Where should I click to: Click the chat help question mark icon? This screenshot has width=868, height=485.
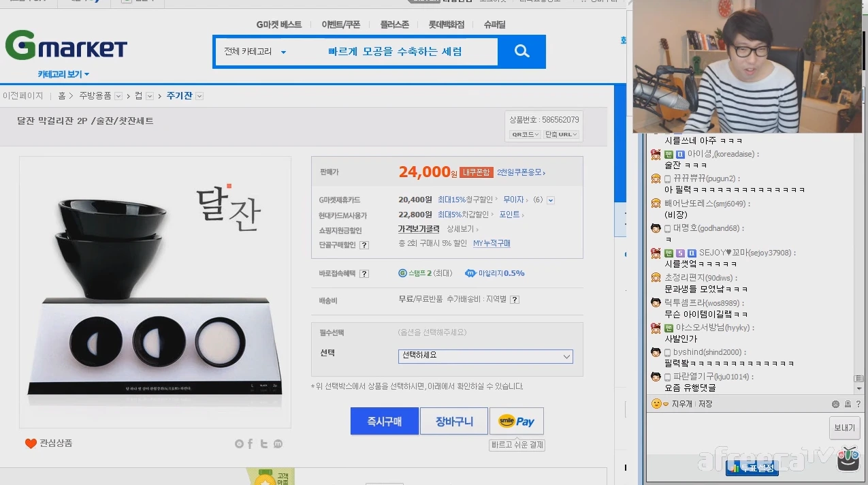[x=859, y=404]
